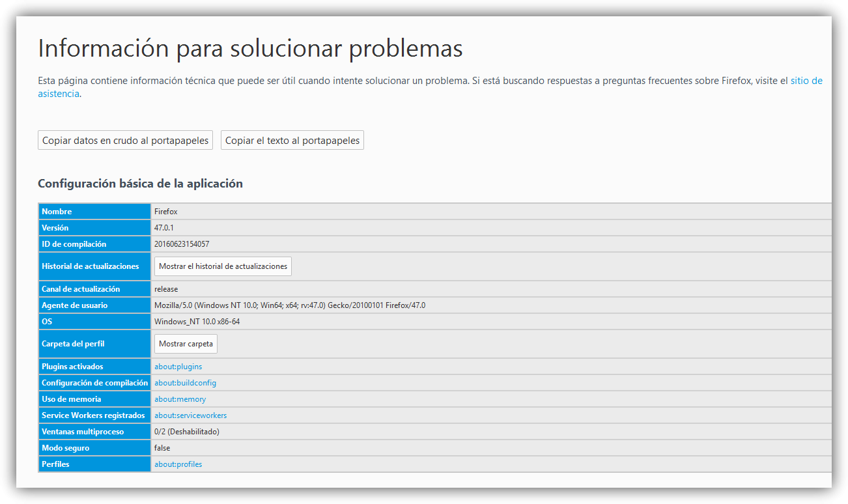Select the version value "47.0.1"
Screen dimensions: 848x504
165,228
